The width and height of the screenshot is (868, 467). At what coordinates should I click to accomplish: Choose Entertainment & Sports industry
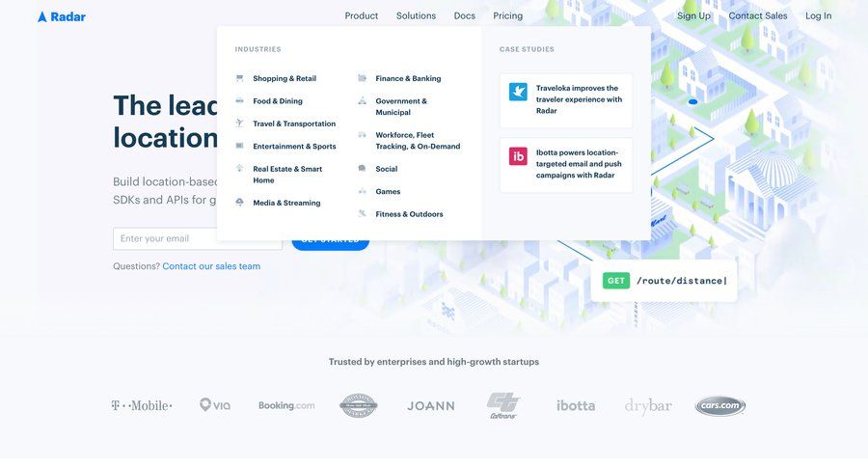coord(294,147)
